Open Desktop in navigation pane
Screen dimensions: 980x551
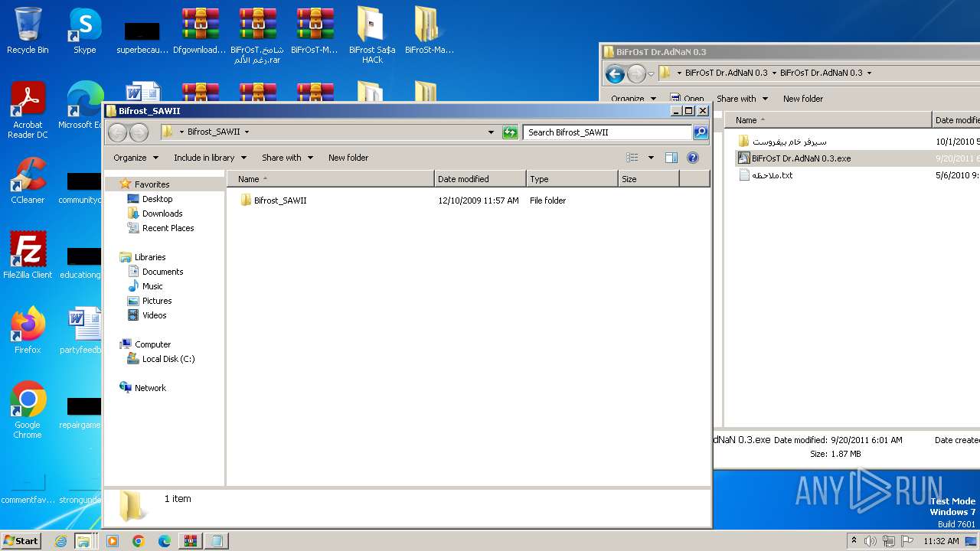pyautogui.click(x=157, y=199)
